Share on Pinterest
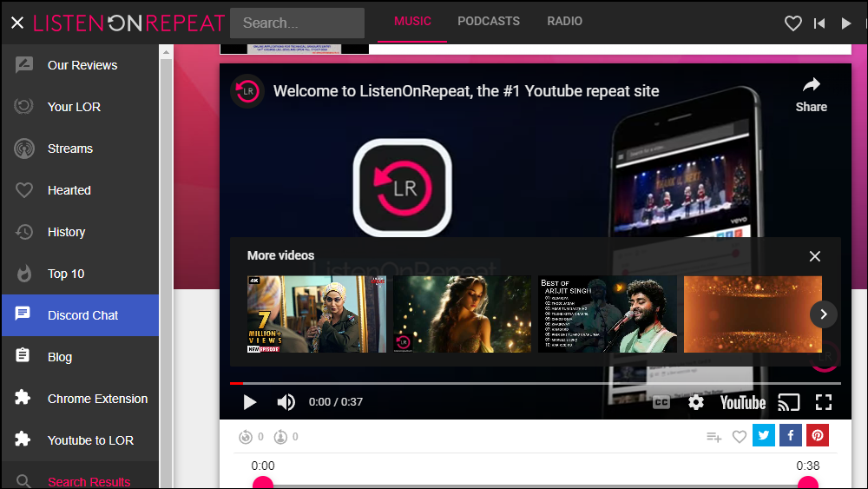Viewport: 868px width, 489px height. point(818,435)
